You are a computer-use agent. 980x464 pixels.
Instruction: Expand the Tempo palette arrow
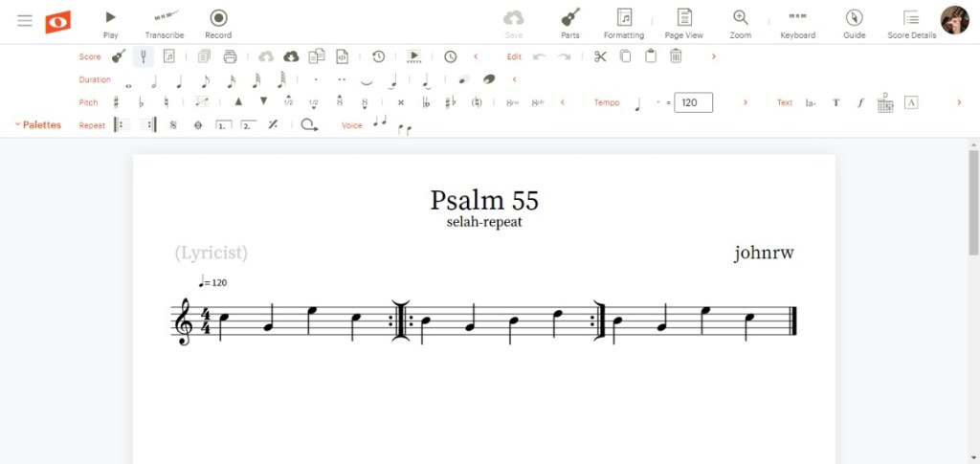click(x=746, y=102)
